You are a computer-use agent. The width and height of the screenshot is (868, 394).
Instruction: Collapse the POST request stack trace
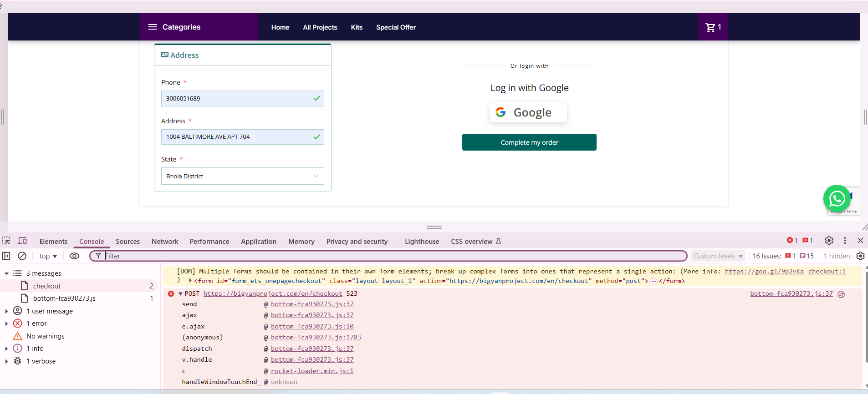(180, 294)
